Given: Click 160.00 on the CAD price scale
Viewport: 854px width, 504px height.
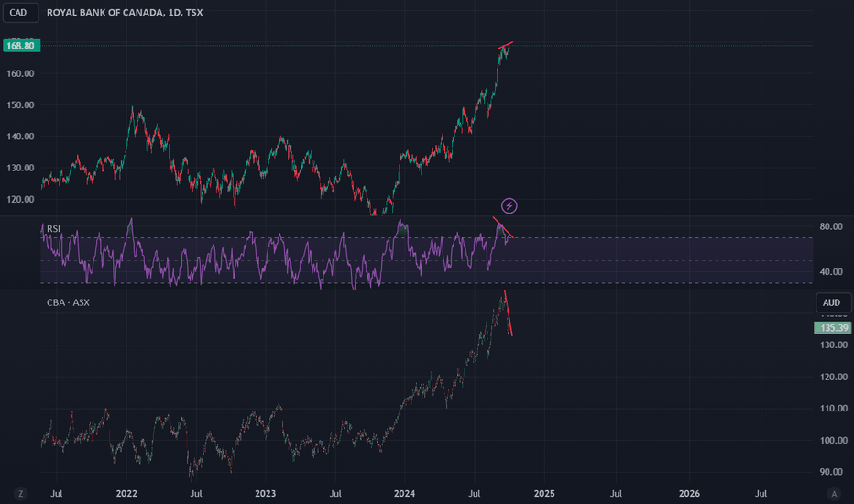Looking at the screenshot, I should (21, 73).
